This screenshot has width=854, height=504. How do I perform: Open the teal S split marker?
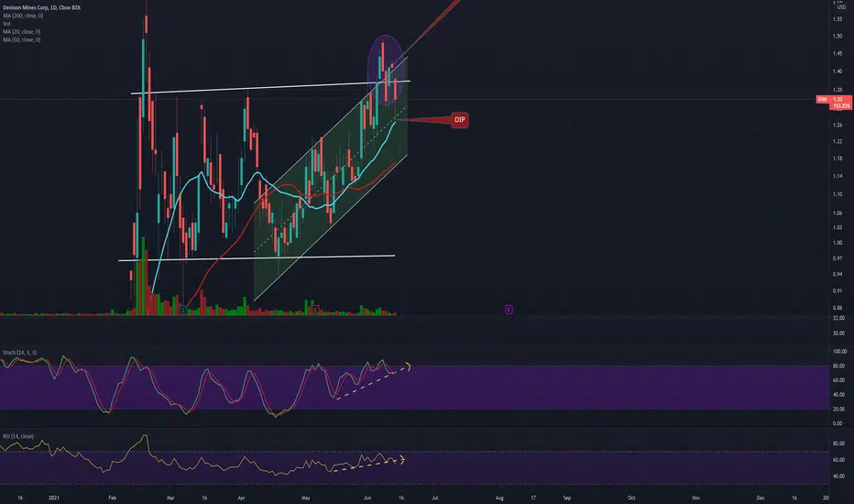pyautogui.click(x=183, y=310)
